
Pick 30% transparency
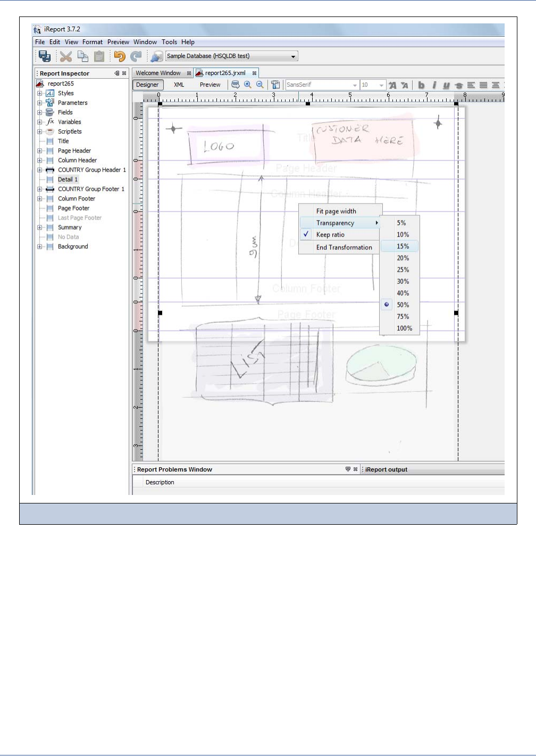point(400,281)
